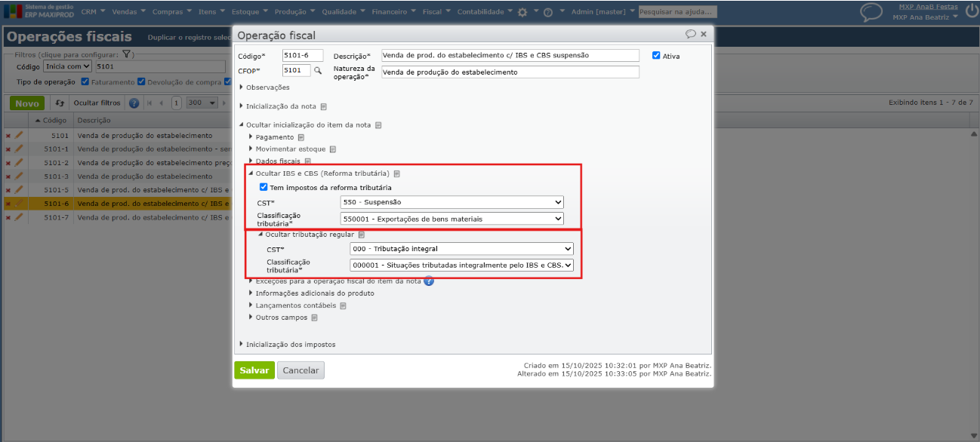Open the Vendas menu
The height and width of the screenshot is (442, 980).
coord(129,12)
